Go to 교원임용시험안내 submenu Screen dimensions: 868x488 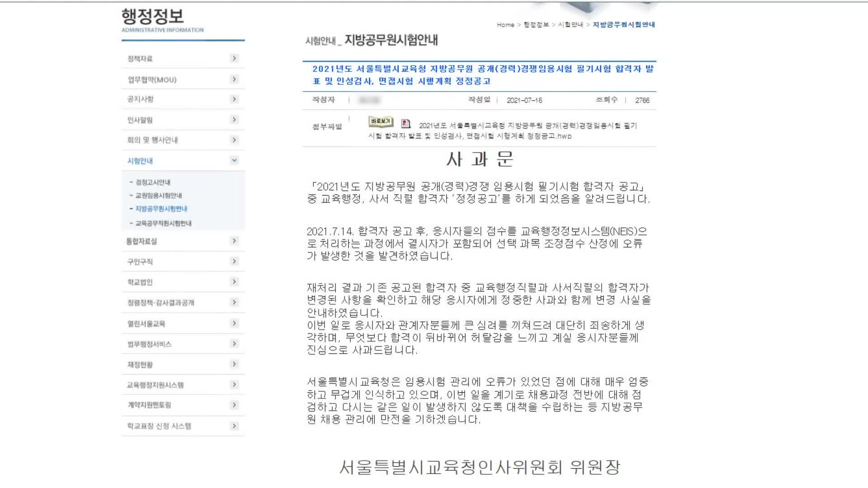coord(159,195)
